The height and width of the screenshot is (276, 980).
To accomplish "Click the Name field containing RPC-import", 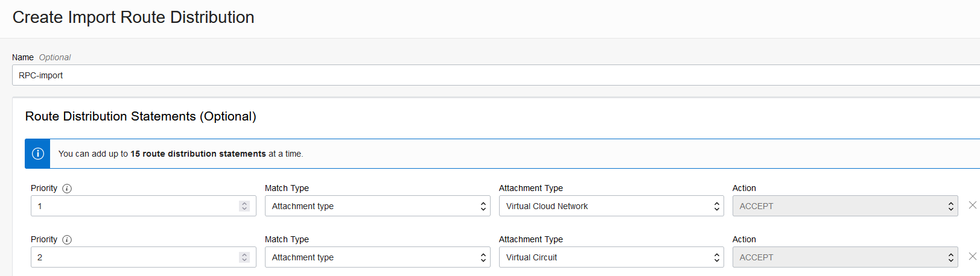I will (483, 75).
